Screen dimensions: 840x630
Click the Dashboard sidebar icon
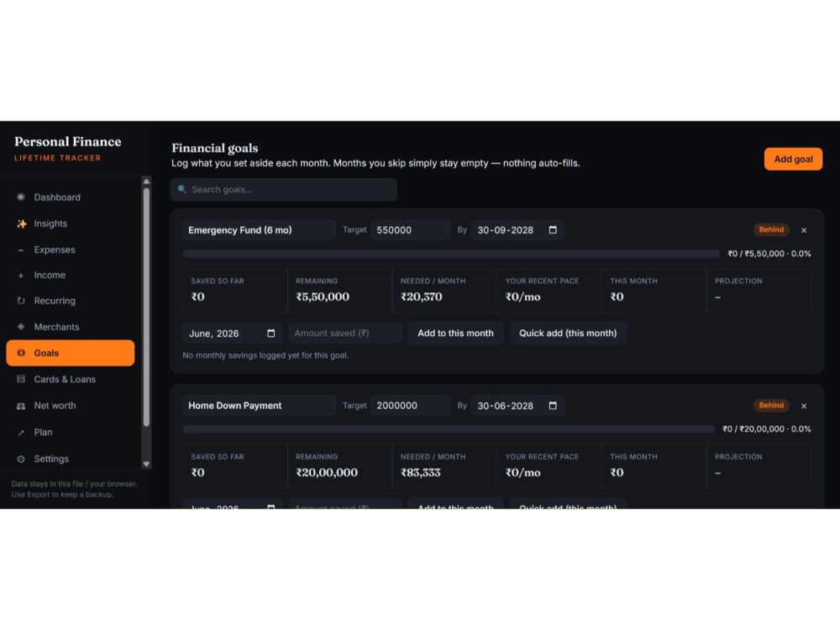(x=21, y=197)
